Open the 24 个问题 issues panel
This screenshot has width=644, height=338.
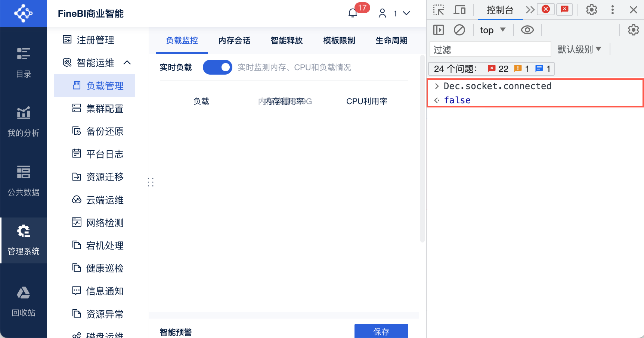[491, 69]
